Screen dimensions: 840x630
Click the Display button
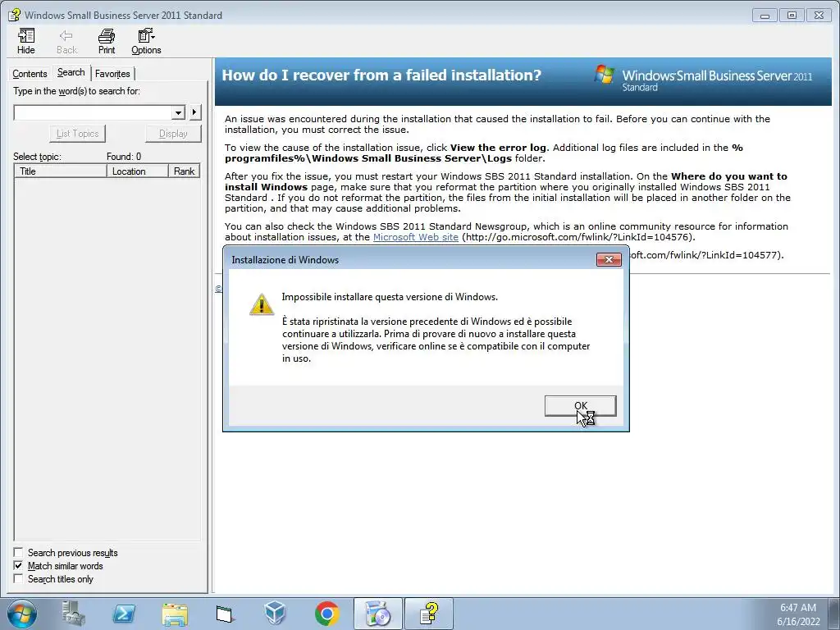point(173,134)
